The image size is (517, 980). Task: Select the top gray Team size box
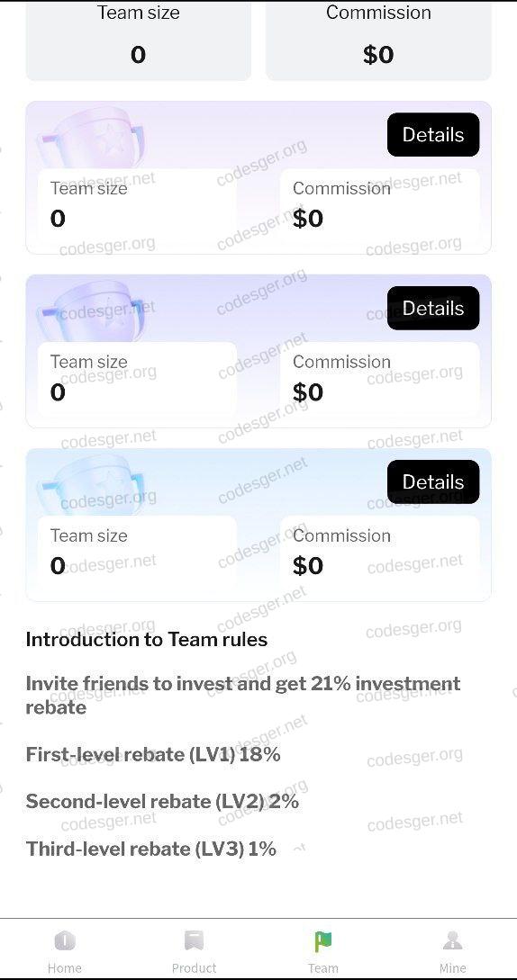(139, 40)
